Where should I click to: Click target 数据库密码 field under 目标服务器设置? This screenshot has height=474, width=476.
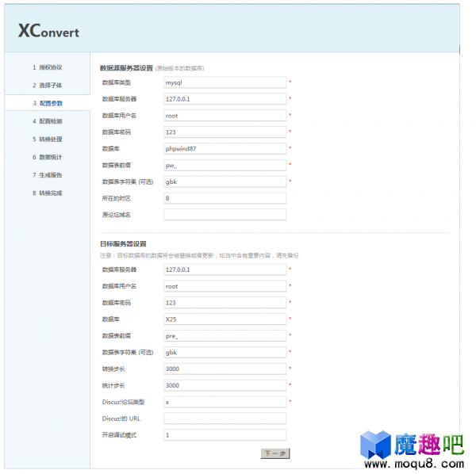click(225, 303)
